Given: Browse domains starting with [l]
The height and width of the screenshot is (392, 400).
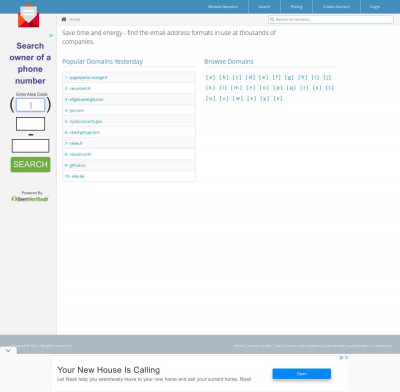Looking at the screenshot, I should [223, 88].
